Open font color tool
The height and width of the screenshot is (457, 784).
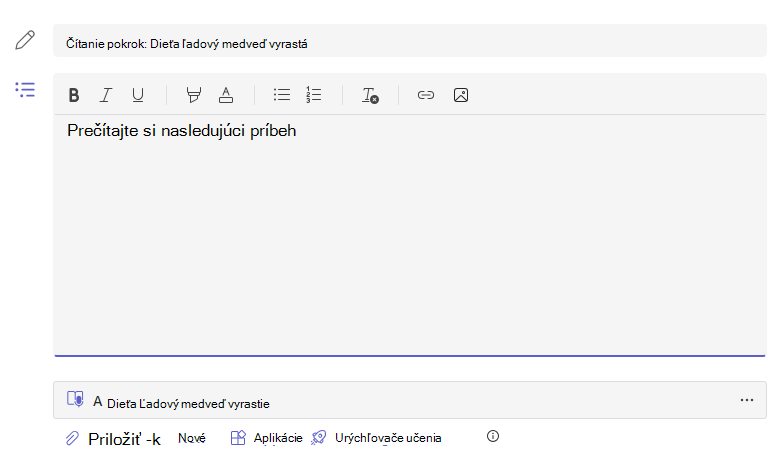pos(226,95)
